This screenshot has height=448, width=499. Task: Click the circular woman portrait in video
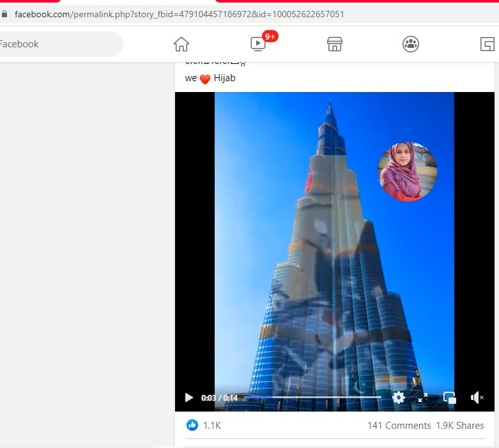[407, 171]
